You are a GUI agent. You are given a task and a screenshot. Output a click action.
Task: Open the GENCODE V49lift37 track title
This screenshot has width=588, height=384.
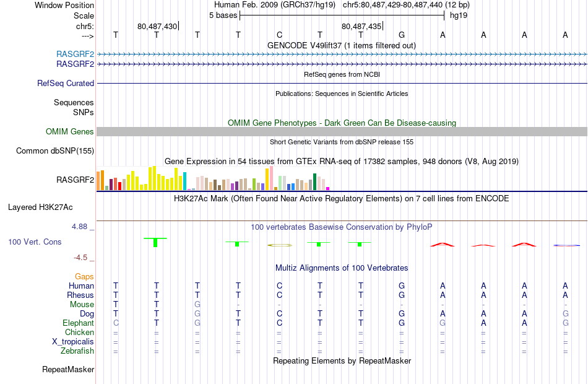342,45
